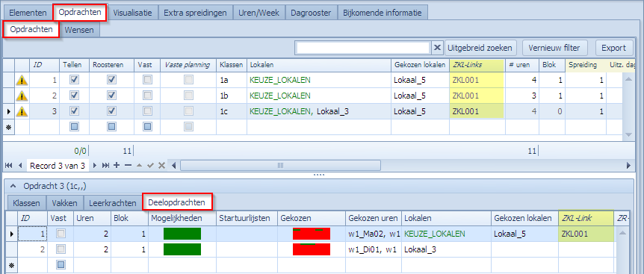Open the Leerkrachten detail tab

click(113, 202)
